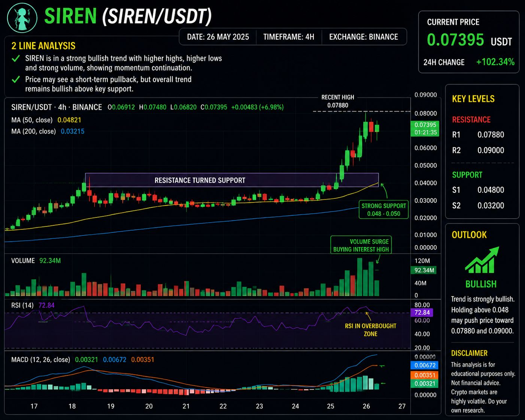Click date label 25 on the time axis
525x420 pixels.
point(331,406)
